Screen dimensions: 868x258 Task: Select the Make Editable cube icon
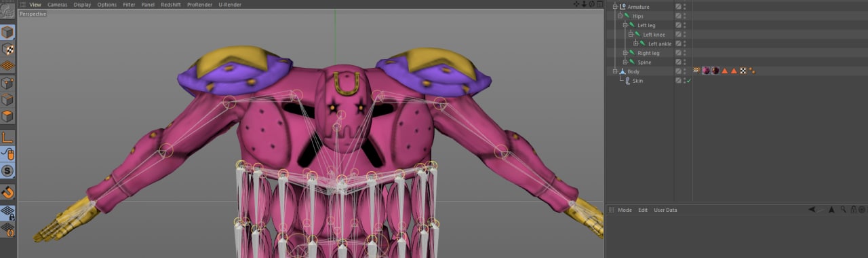click(7, 32)
